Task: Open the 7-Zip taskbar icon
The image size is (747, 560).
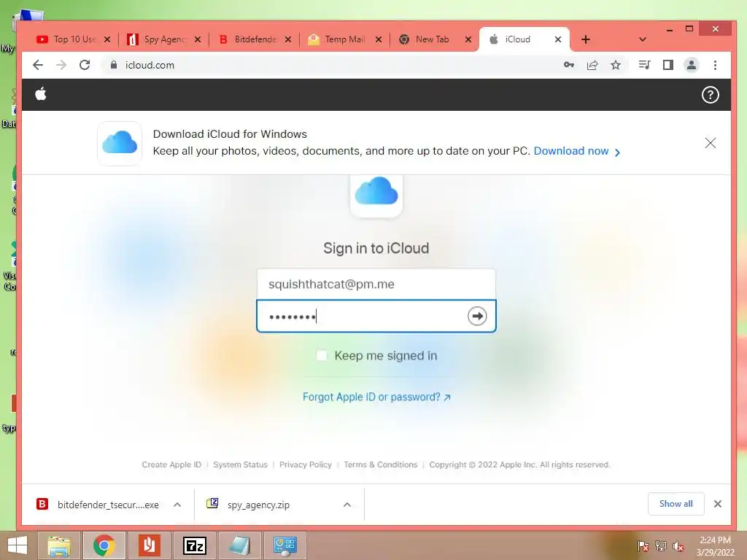Action: click(x=195, y=545)
